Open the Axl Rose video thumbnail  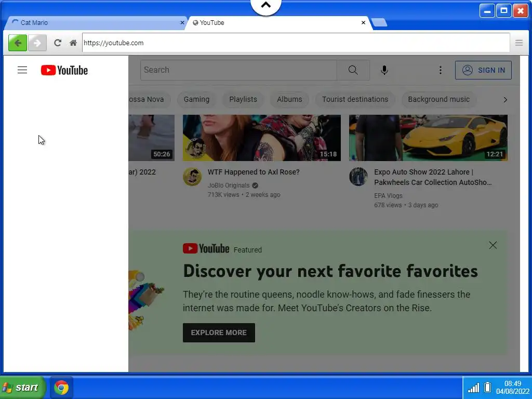(262, 138)
